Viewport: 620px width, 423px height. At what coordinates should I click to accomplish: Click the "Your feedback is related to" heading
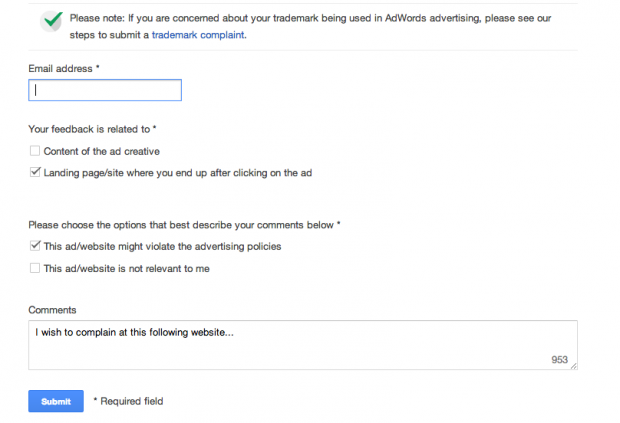pyautogui.click(x=89, y=129)
